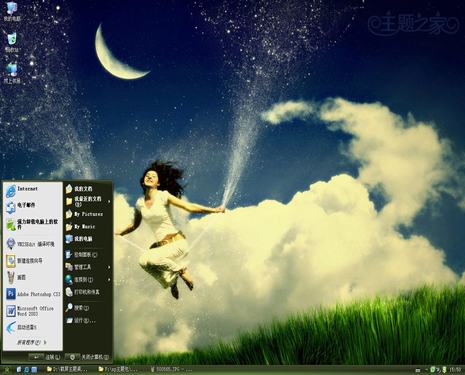The height and width of the screenshot is (375, 465).
Task: Open My Pictures from Start menu
Action: tap(88, 214)
